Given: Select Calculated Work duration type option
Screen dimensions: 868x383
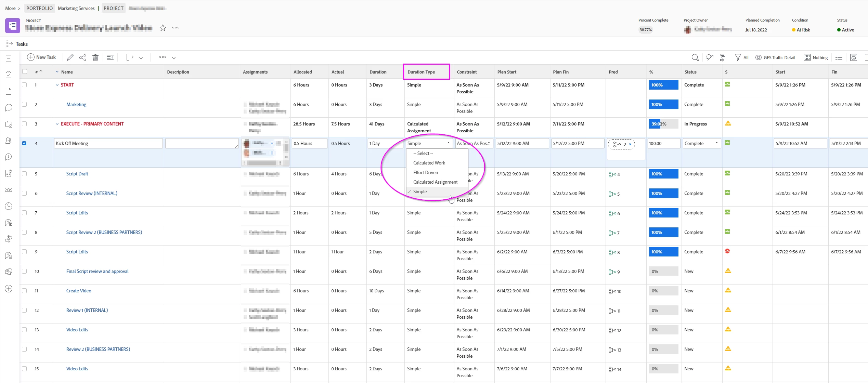Looking at the screenshot, I should (429, 163).
